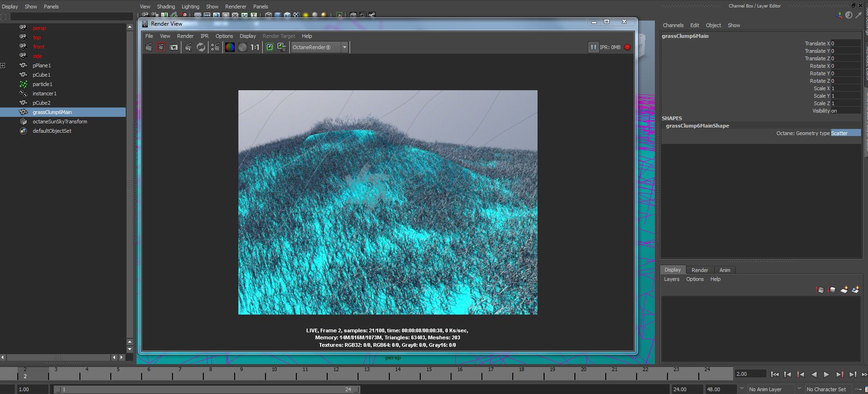Click the channel manipulator axis icon
This screenshot has height=394, width=868.
click(x=839, y=15)
